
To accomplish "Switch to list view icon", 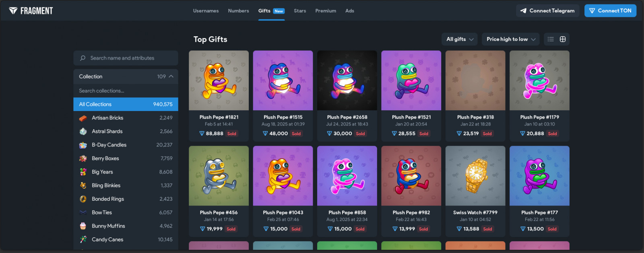I will (x=551, y=39).
